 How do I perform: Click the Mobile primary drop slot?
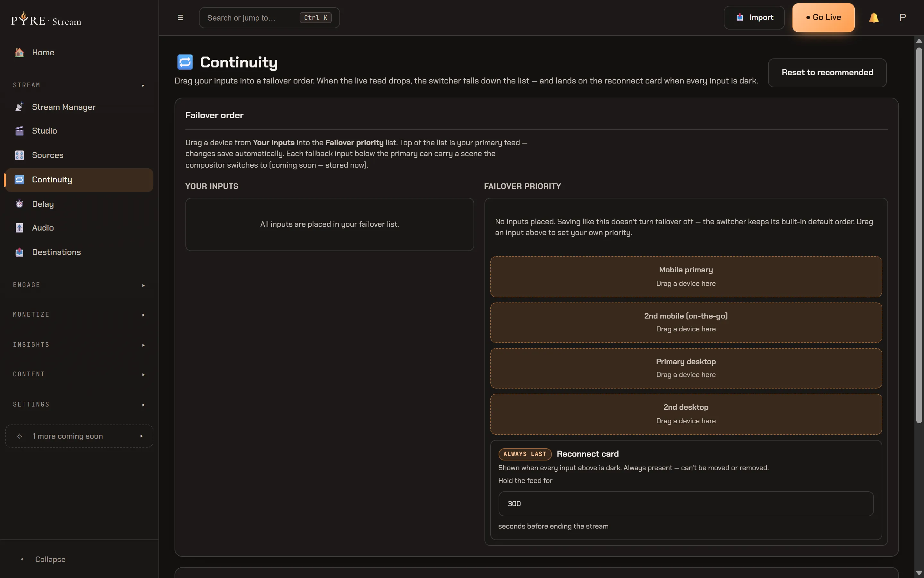(686, 277)
